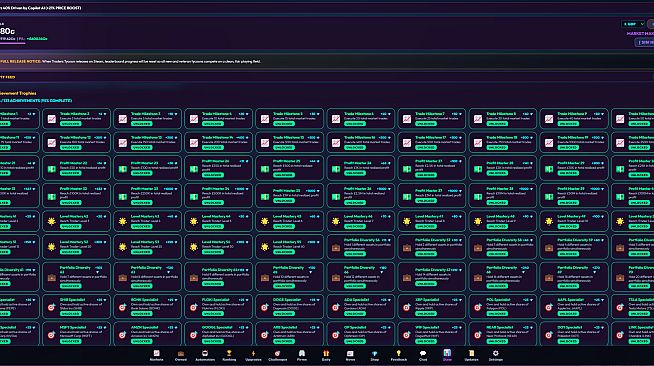Screen dimensions: 654x366
Task: Expand the AMZN Specialist card arrow
Action: click(x=176, y=328)
